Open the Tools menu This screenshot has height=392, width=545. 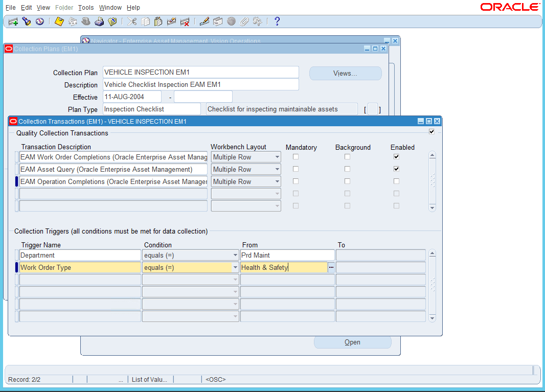86,7
